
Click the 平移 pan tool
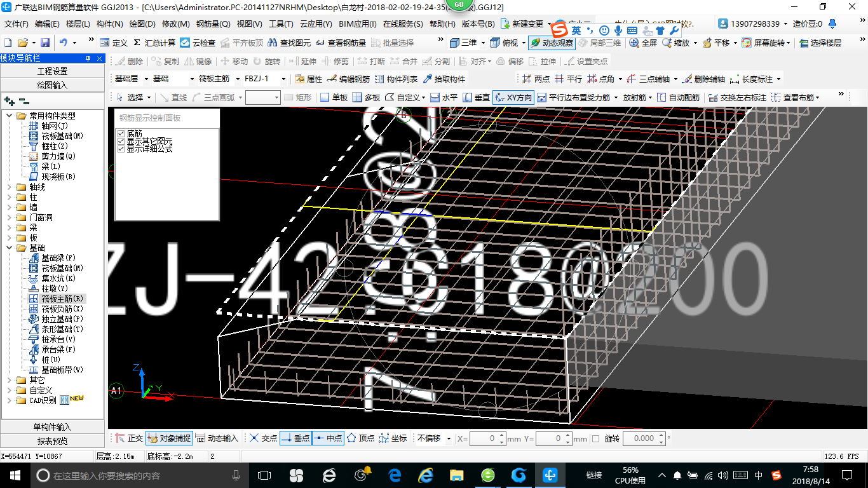click(x=716, y=43)
